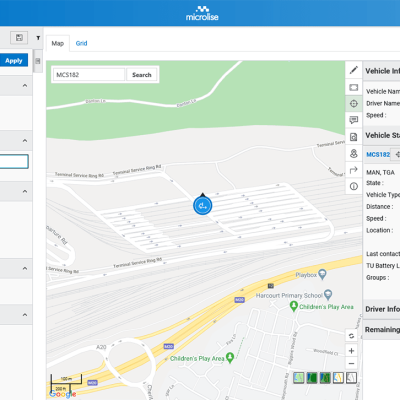Click the Playbox map pin
Viewport: 400px width, 400px height.
click(322, 274)
